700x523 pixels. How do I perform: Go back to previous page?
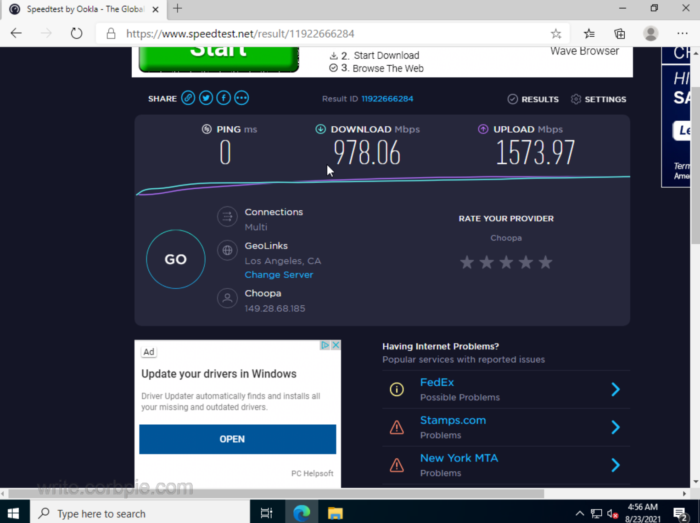coord(16,33)
